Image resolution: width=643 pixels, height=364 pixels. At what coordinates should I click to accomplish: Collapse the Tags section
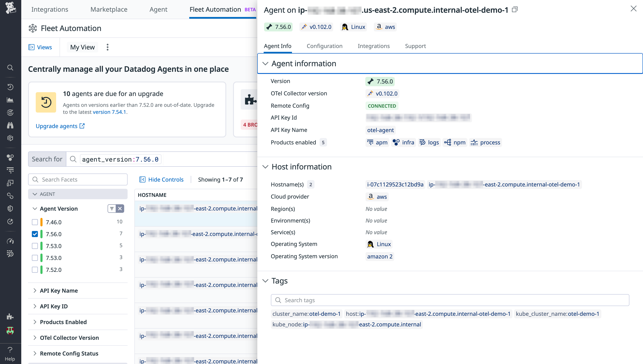(x=265, y=281)
